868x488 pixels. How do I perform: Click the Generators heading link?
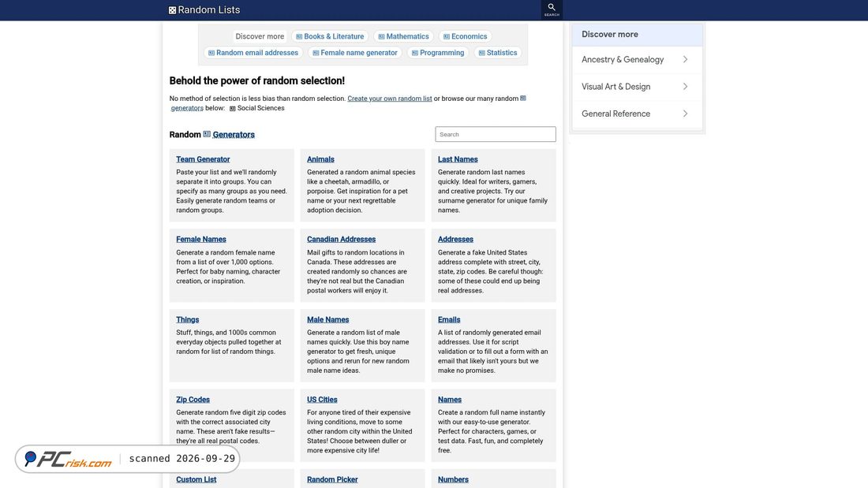tap(234, 135)
